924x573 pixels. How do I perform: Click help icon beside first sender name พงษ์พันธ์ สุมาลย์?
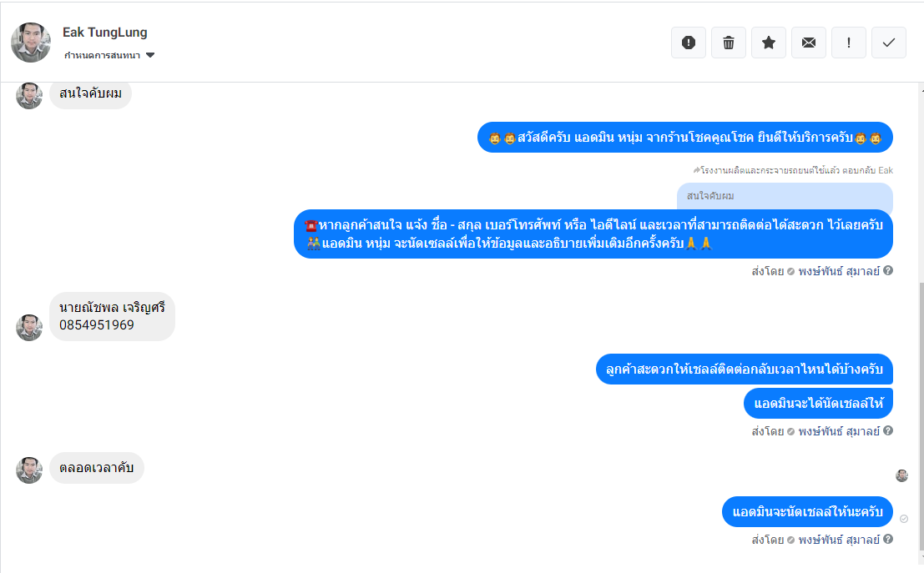pyautogui.click(x=888, y=270)
